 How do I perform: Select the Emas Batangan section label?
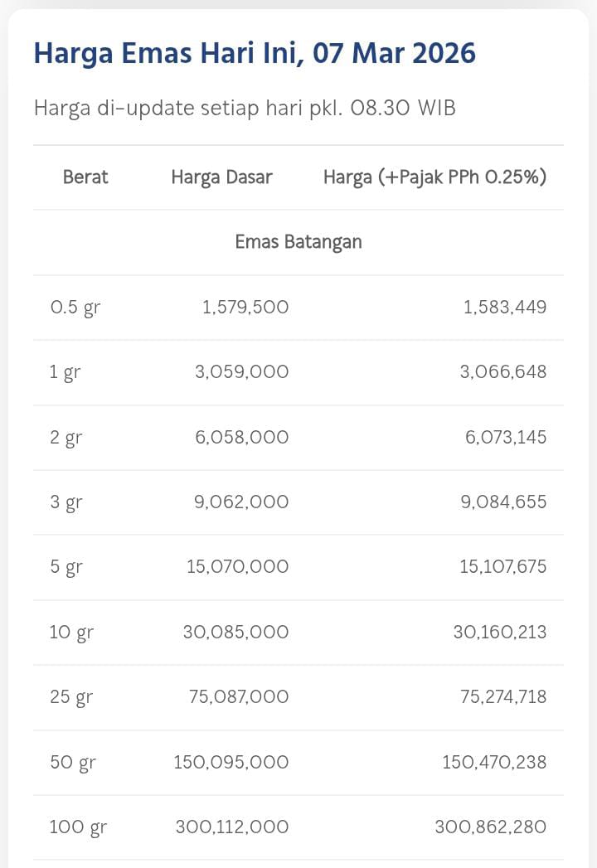tap(298, 242)
